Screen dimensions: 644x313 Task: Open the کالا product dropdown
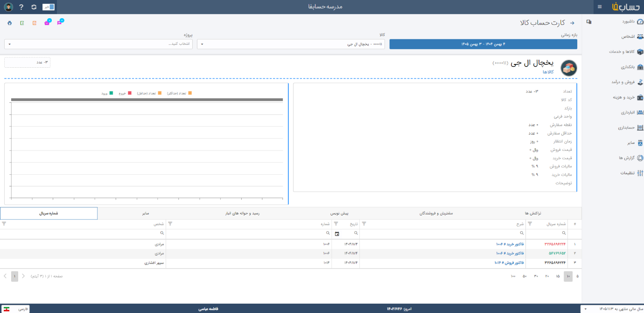(291, 44)
